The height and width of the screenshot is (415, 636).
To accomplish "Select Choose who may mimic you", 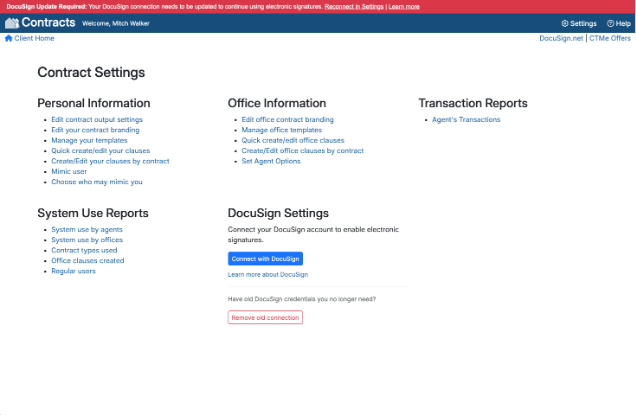I will pos(97,182).
